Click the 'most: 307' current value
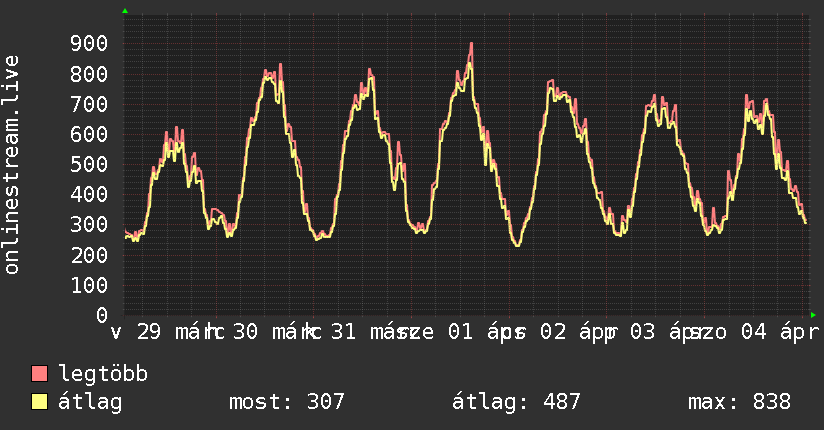Image resolution: width=824 pixels, height=430 pixels. click(x=287, y=403)
